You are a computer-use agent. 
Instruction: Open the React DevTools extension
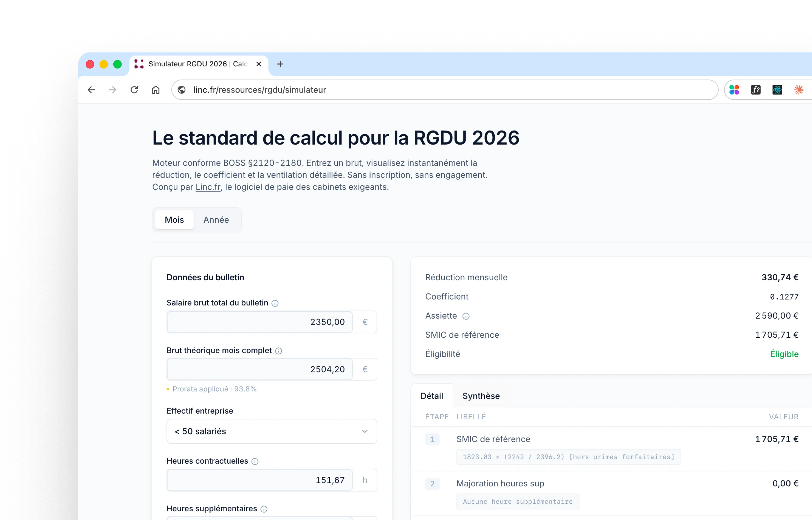777,89
